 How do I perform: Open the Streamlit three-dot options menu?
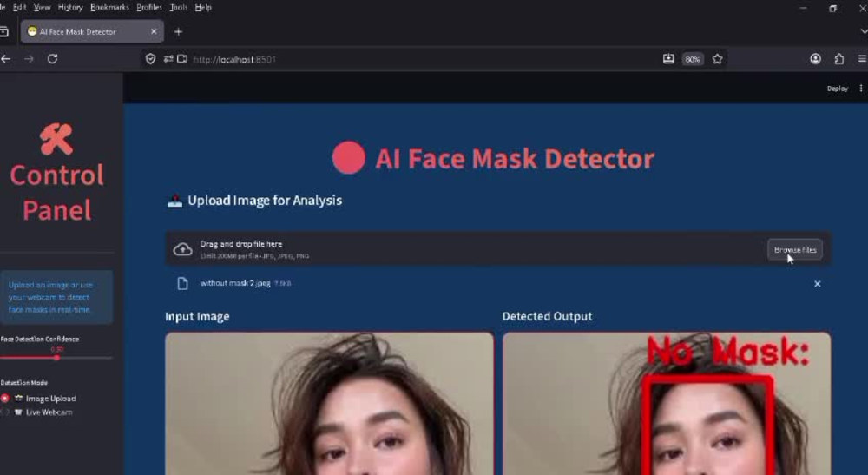(x=861, y=89)
